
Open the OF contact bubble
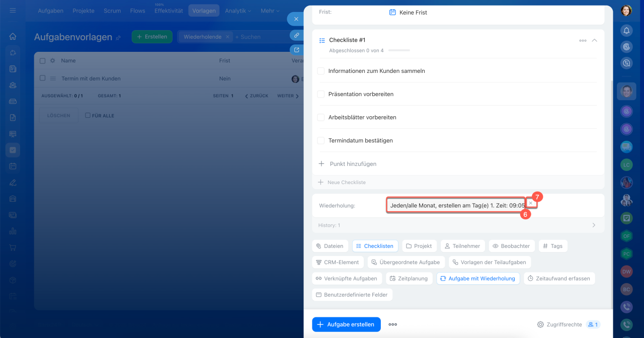point(626,236)
